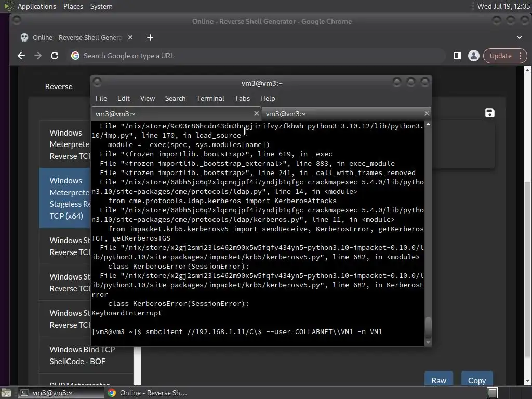Click the Chrome forward arrow

(x=38, y=56)
